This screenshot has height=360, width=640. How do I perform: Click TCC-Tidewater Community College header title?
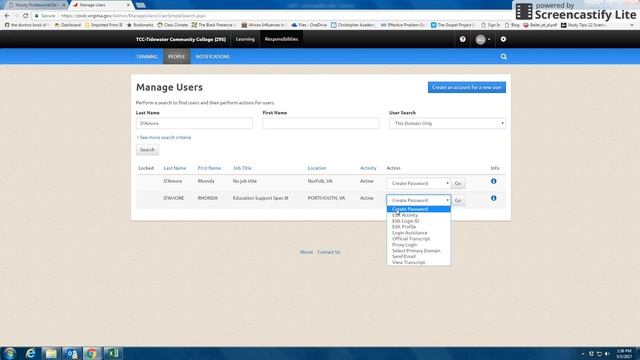[181, 39]
